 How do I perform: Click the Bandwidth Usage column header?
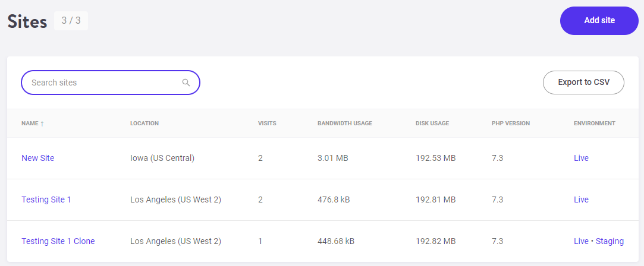click(345, 123)
